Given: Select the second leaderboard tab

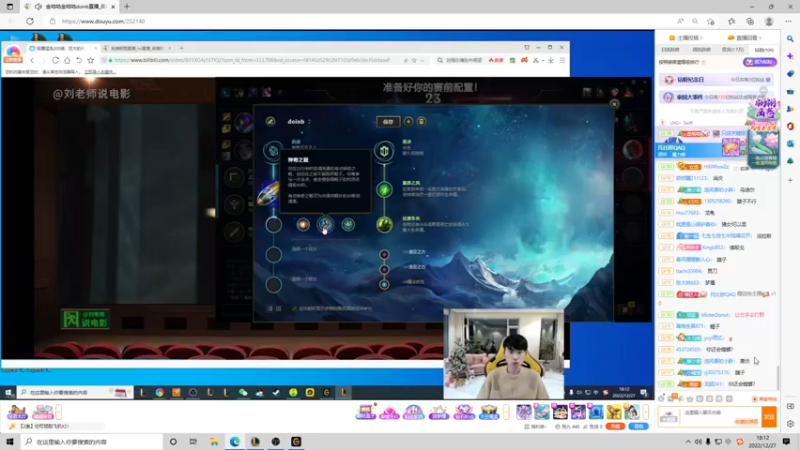Looking at the screenshot, I should (702, 49).
